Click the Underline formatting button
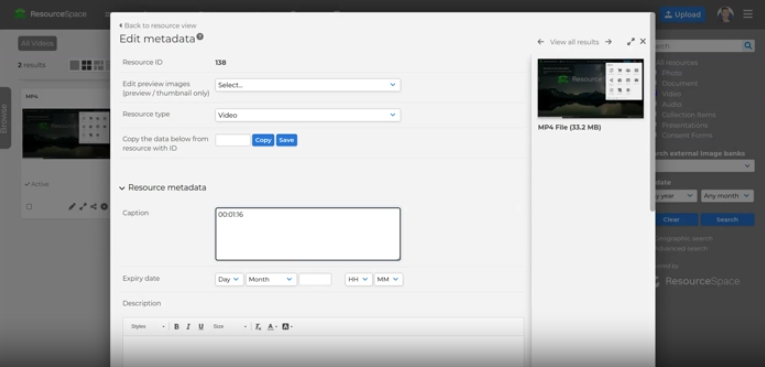This screenshot has height=367, width=765. coord(201,326)
